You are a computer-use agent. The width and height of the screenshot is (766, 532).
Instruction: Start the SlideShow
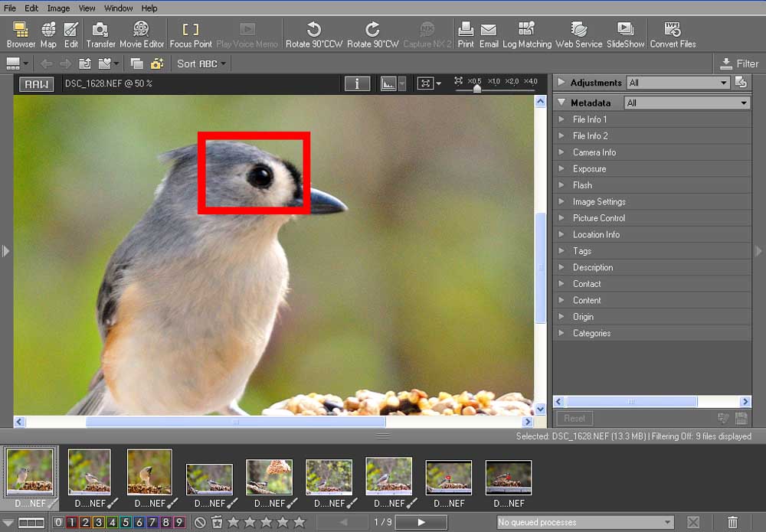click(625, 34)
